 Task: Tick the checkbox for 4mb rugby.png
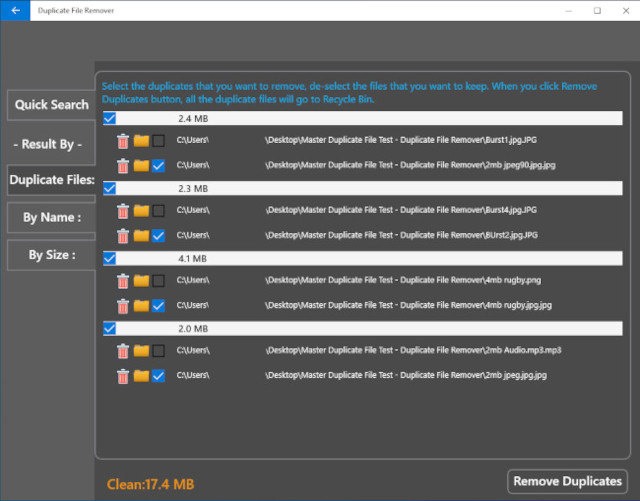tap(158, 281)
